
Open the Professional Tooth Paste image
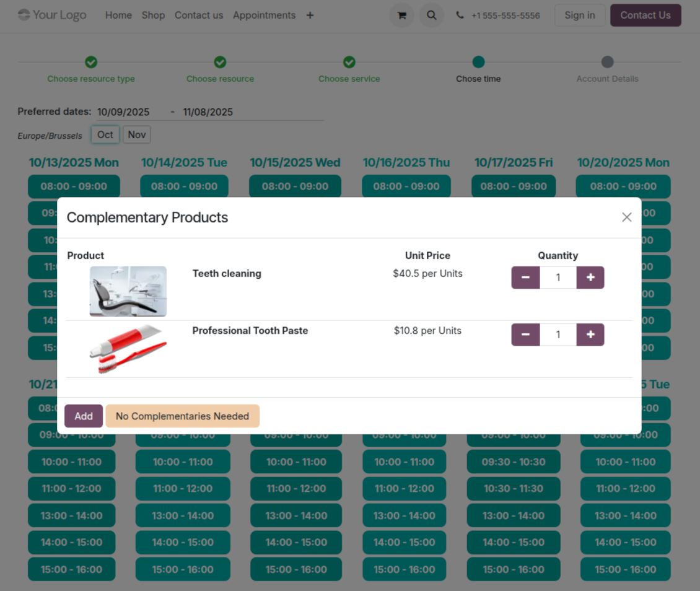(x=128, y=349)
